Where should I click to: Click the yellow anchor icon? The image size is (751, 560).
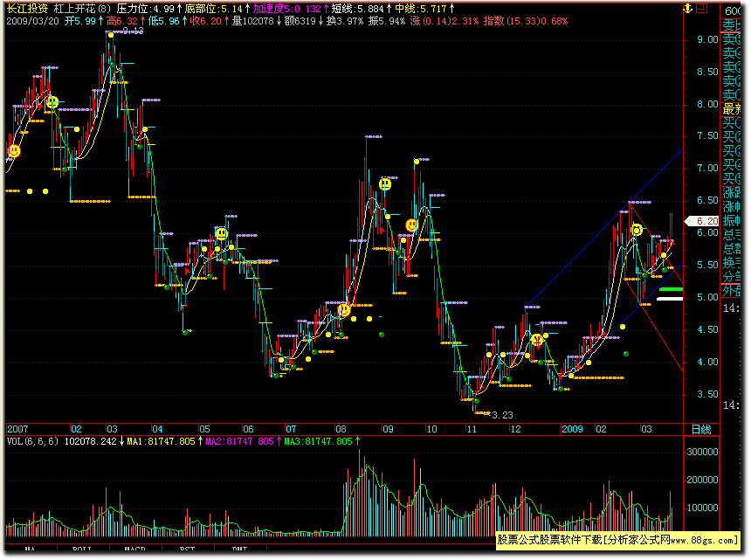click(x=688, y=8)
